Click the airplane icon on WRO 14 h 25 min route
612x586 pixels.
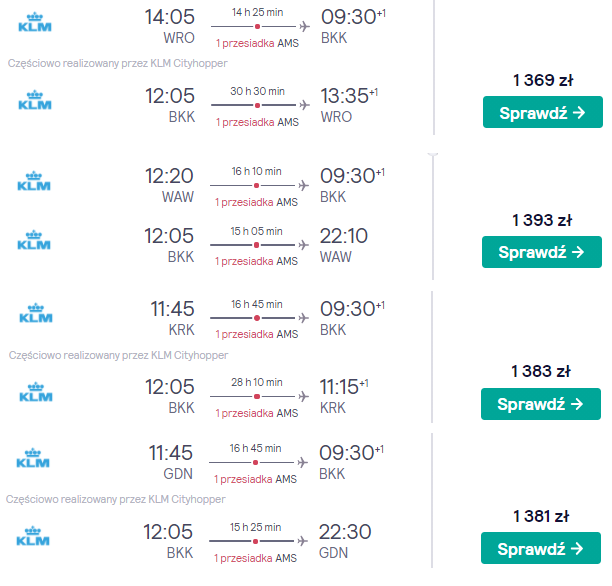click(x=304, y=27)
